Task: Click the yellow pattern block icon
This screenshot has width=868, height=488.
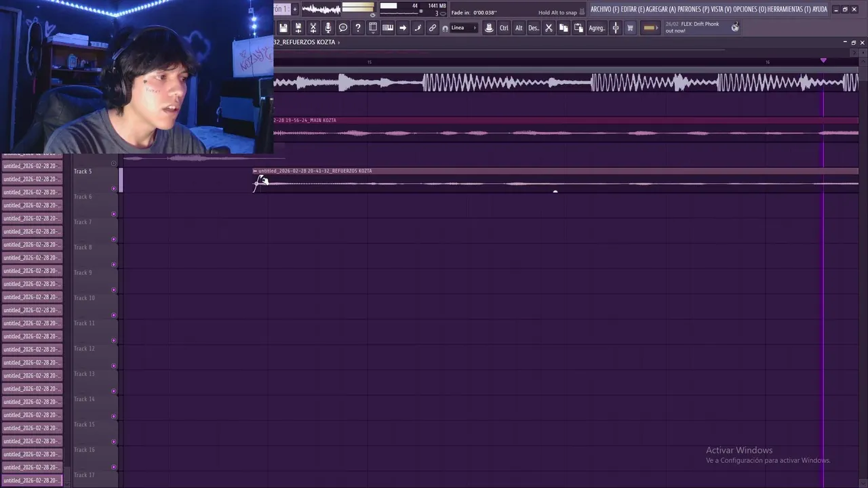Action: [650, 28]
